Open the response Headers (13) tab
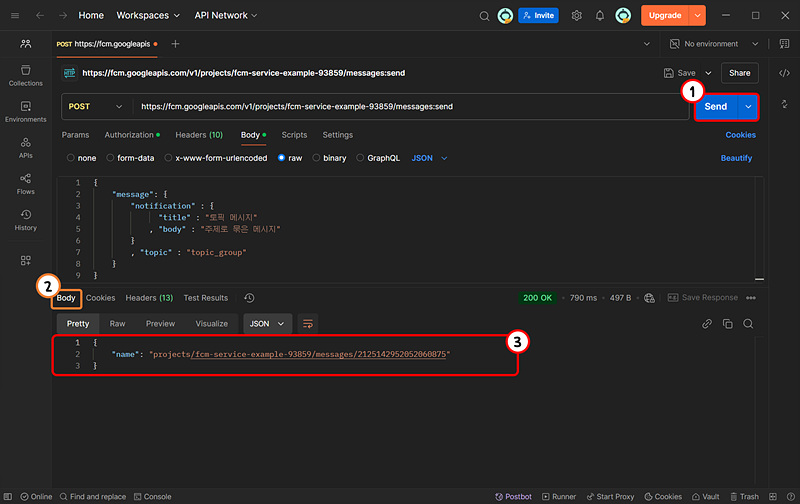800x504 pixels. (x=149, y=298)
